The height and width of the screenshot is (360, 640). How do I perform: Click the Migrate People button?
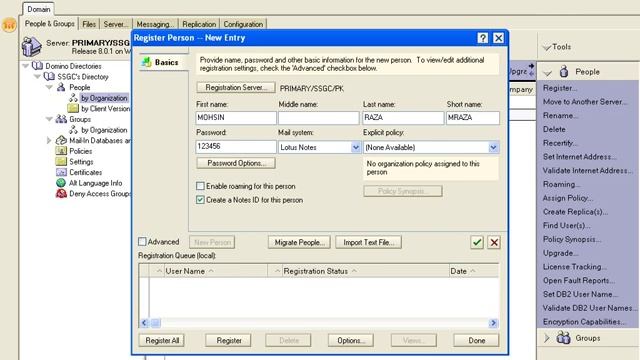tap(300, 242)
